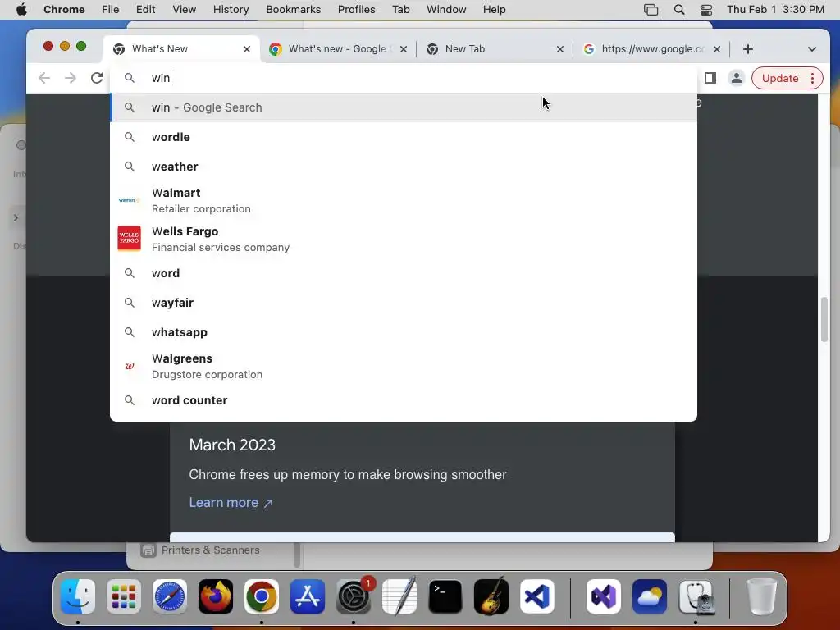Image resolution: width=840 pixels, height=630 pixels.
Task: Open the Trash in the dock
Action: coord(761,596)
